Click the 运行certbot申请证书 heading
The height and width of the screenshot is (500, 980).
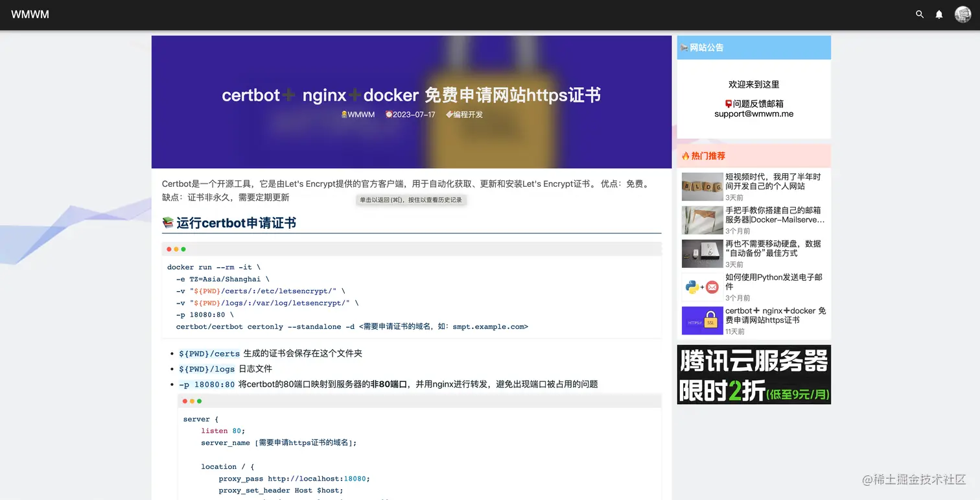coord(236,222)
